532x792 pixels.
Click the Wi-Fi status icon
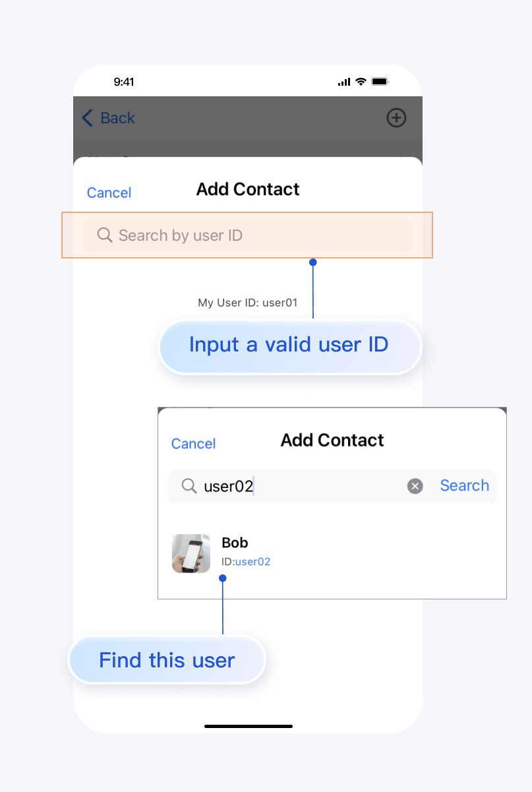361,82
